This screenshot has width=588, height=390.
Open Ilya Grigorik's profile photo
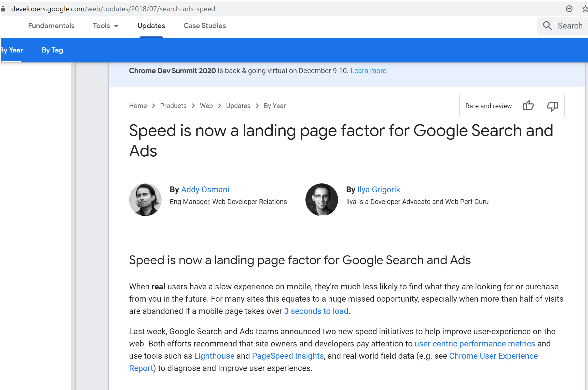pyautogui.click(x=321, y=199)
